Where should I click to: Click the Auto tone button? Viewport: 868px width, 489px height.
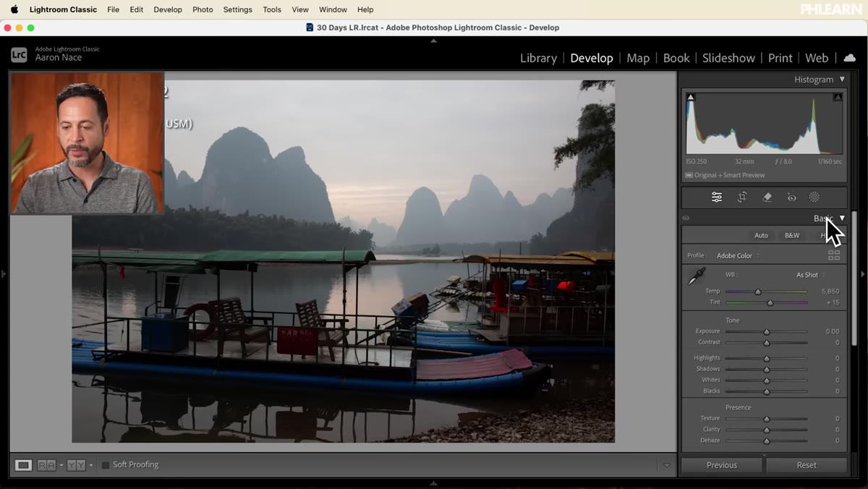coord(761,235)
